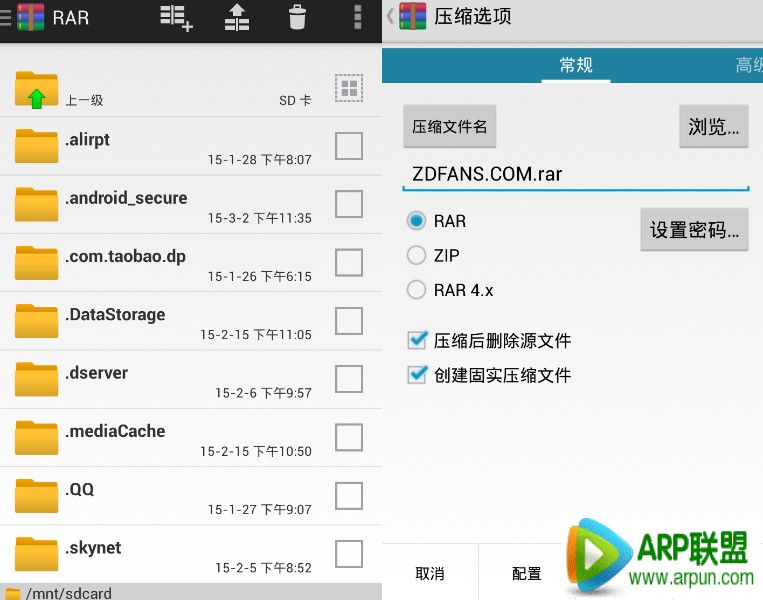This screenshot has height=600, width=763.
Task: Open the three-dot overflow menu
Action: 358,18
